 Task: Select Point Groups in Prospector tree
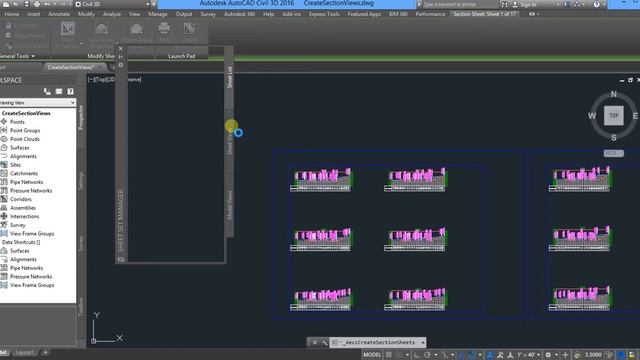pos(25,130)
